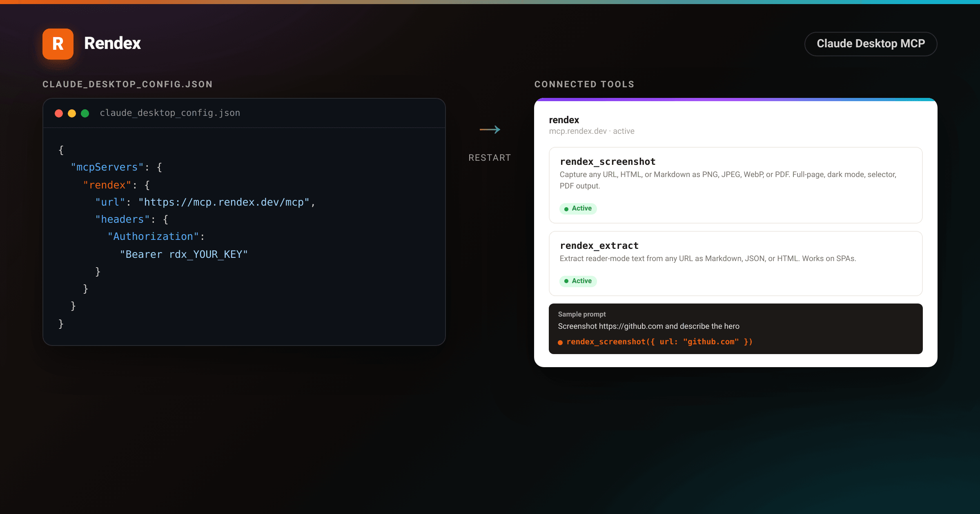This screenshot has width=980, height=514.
Task: Click the Active badge under rendex_extract
Action: [x=578, y=281]
